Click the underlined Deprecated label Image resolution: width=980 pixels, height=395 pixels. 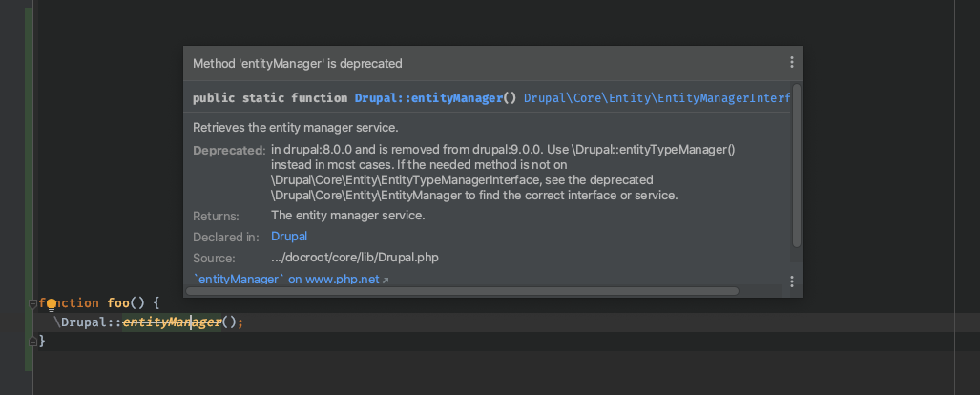point(228,150)
